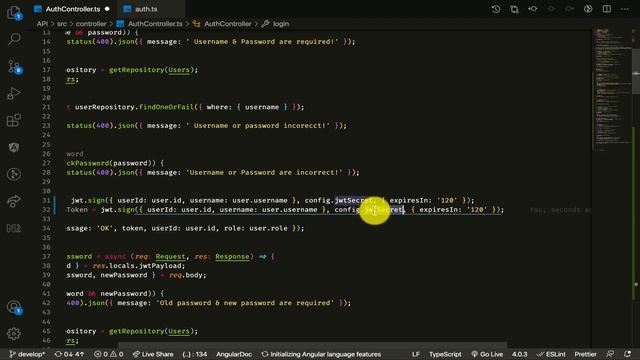Open notifications bell in status bar
Screen dimensions: 640x360
(627, 354)
